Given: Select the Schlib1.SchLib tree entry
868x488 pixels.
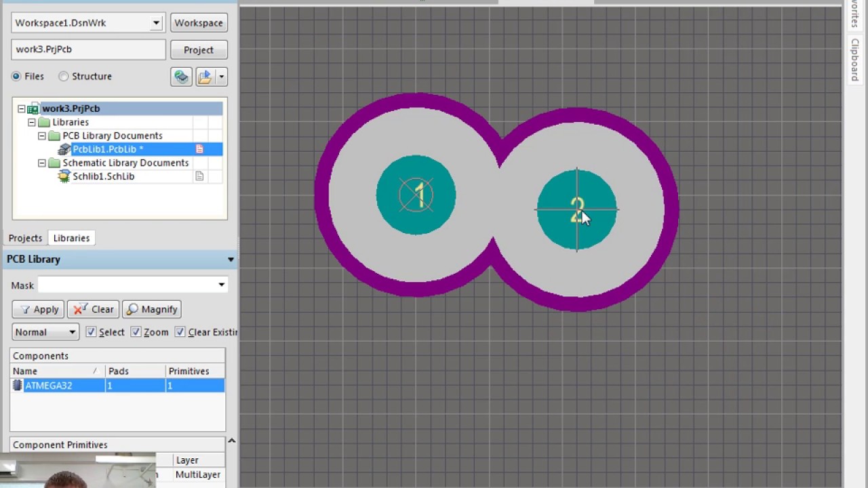Looking at the screenshot, I should click(x=103, y=176).
